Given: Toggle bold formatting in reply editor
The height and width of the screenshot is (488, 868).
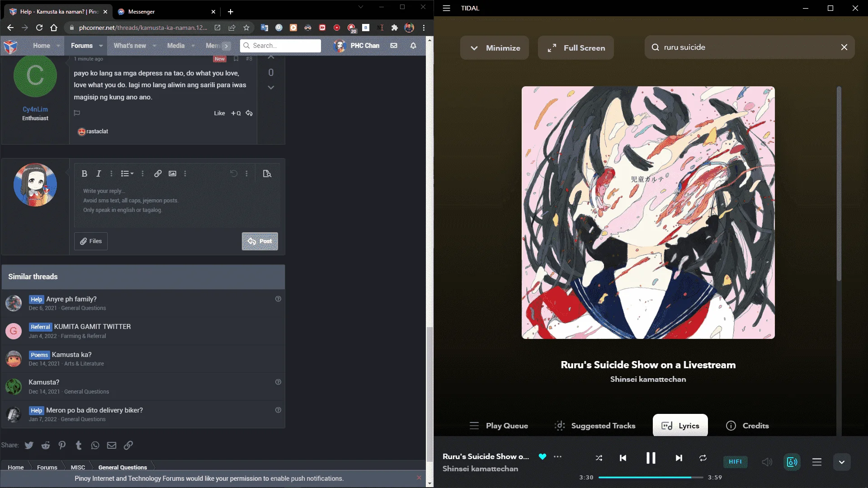Looking at the screenshot, I should click(x=84, y=174).
